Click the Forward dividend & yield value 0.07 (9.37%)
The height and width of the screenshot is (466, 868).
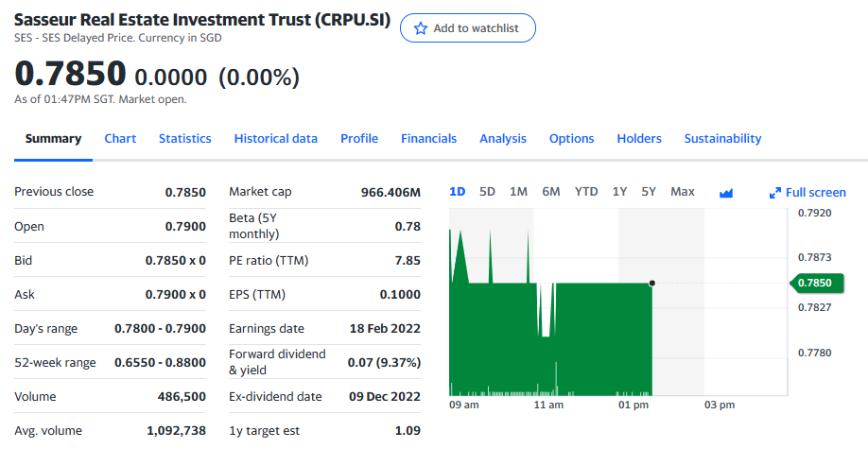[384, 363]
